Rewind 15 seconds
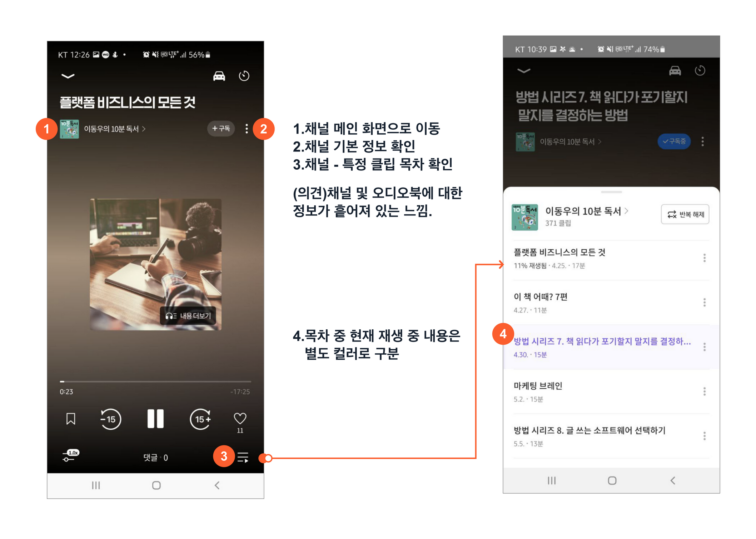The width and height of the screenshot is (756, 539). pyautogui.click(x=110, y=419)
